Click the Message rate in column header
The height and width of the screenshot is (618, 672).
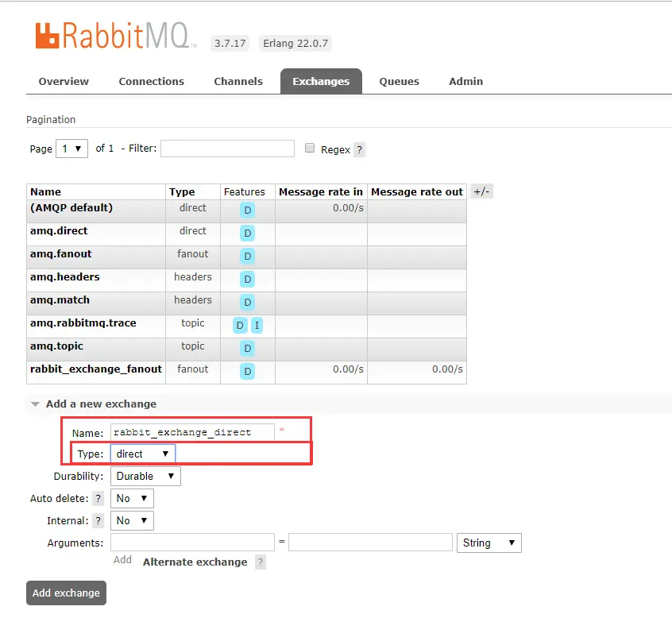point(321,192)
